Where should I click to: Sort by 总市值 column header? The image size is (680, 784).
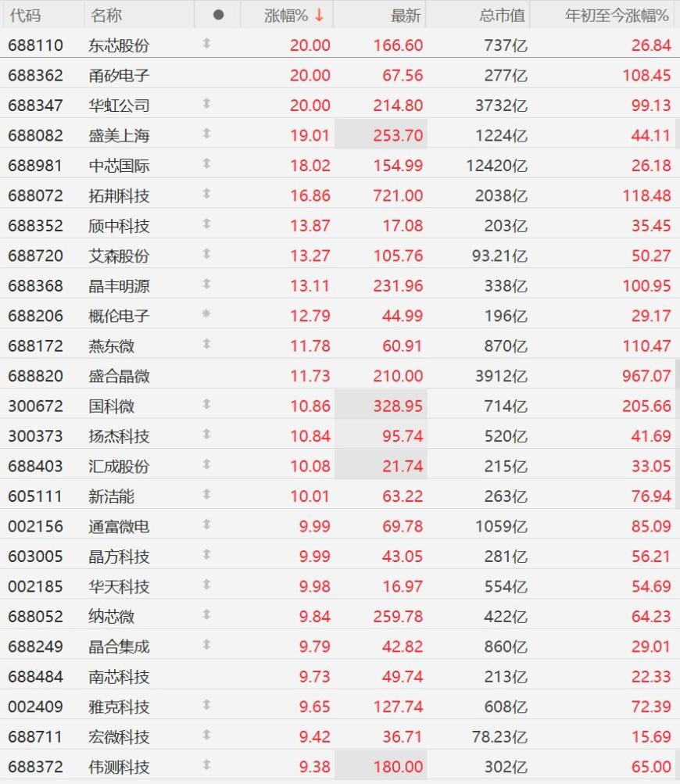pyautogui.click(x=502, y=16)
